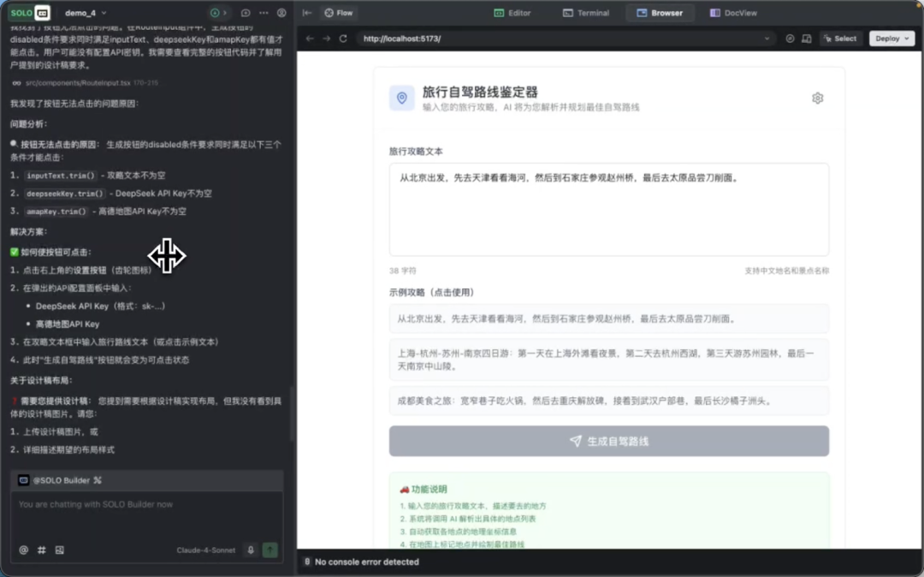Add a # context reference in chat

[41, 550]
